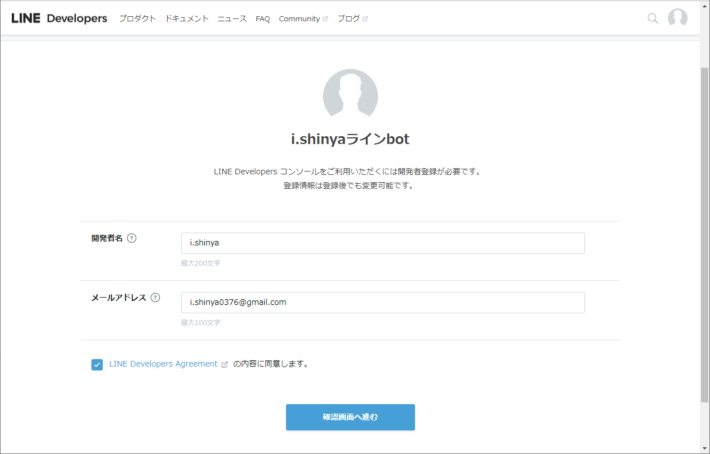Click the large profile picture placeholder
The height and width of the screenshot is (454, 710).
coord(350,96)
